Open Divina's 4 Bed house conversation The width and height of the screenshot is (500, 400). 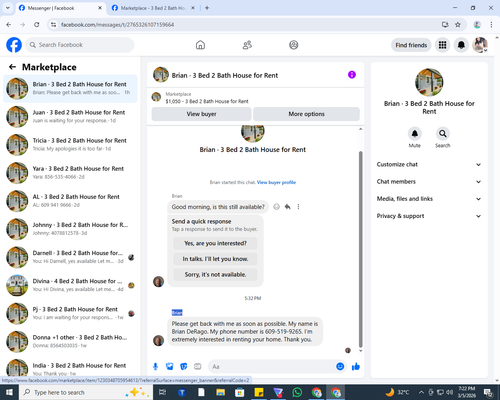coord(70,285)
